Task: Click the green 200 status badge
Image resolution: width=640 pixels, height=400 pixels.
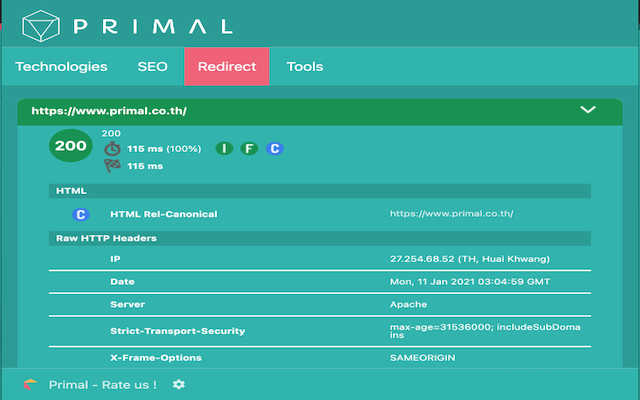Action: pos(71,146)
